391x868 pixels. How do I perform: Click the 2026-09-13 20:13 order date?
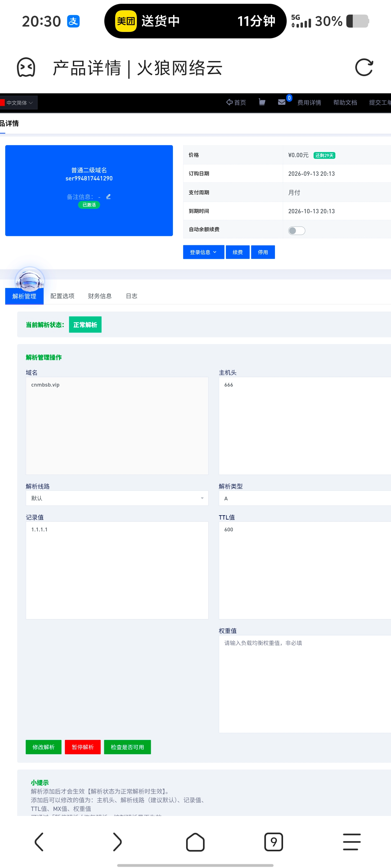(311, 174)
